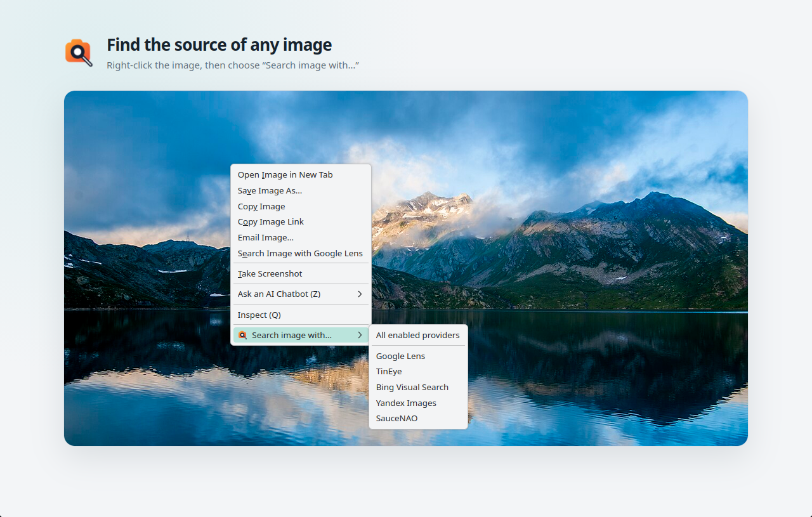The width and height of the screenshot is (812, 517).
Task: Open Search image with… submenu item
Action: (301, 335)
